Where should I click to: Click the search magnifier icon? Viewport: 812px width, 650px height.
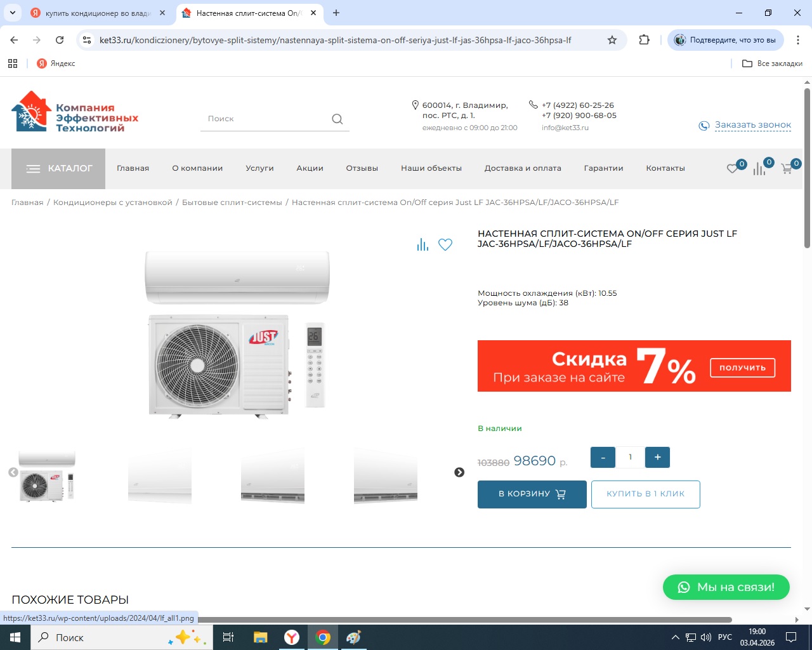[337, 119]
